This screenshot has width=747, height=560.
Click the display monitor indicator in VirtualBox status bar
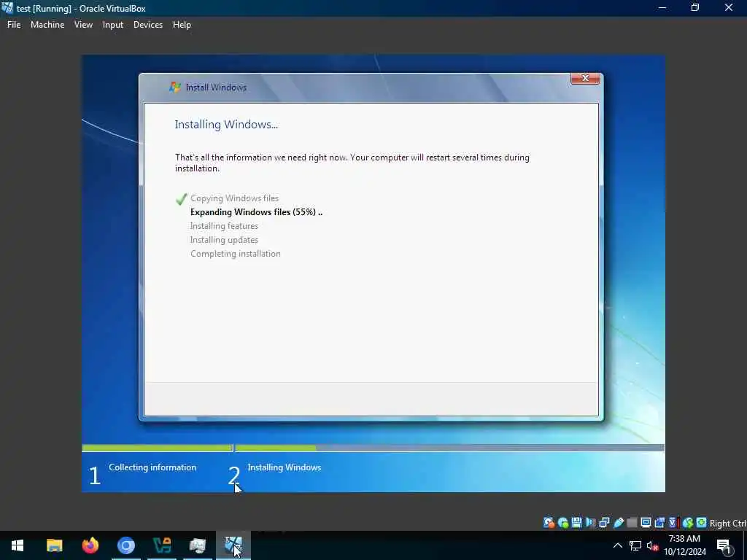coord(646,523)
